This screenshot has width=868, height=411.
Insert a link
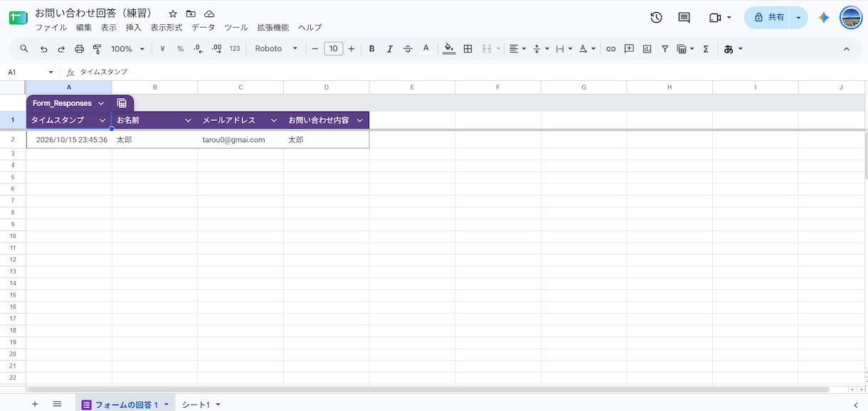coord(610,49)
